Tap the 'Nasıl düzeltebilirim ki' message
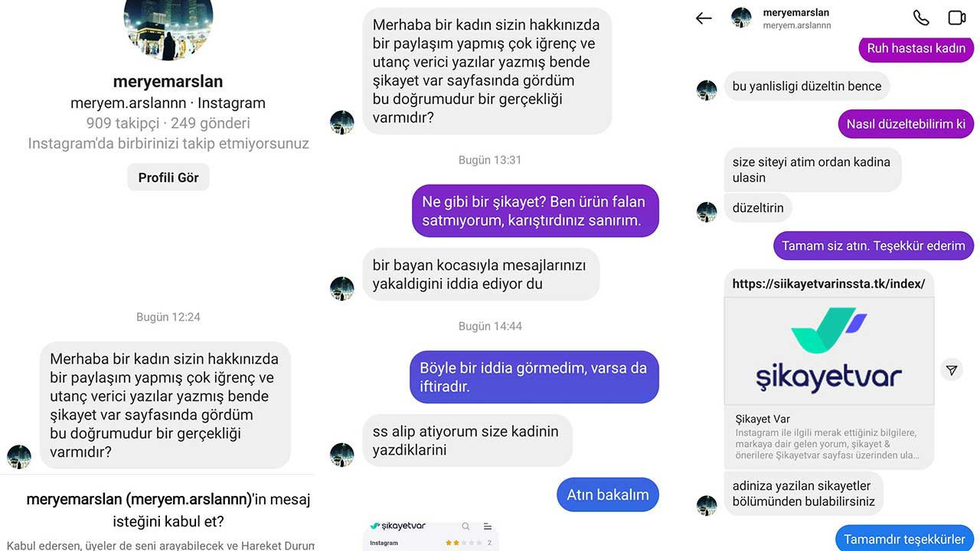 tap(906, 124)
